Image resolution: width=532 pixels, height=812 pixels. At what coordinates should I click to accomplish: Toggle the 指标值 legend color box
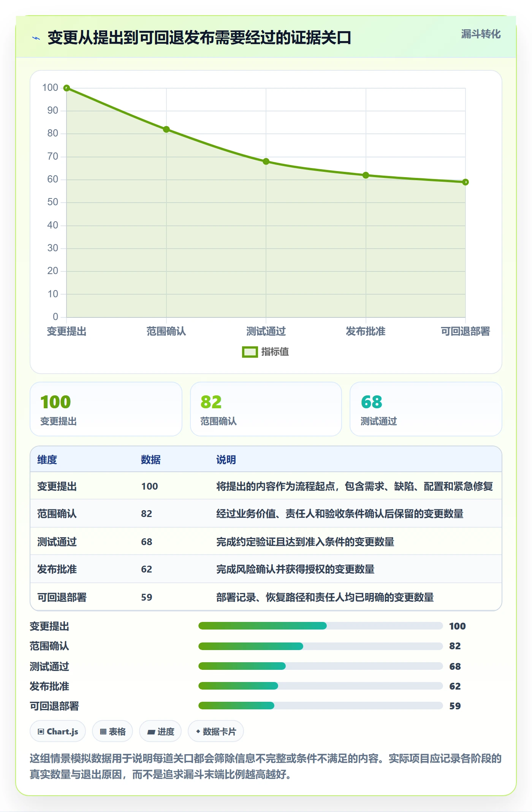pos(250,352)
